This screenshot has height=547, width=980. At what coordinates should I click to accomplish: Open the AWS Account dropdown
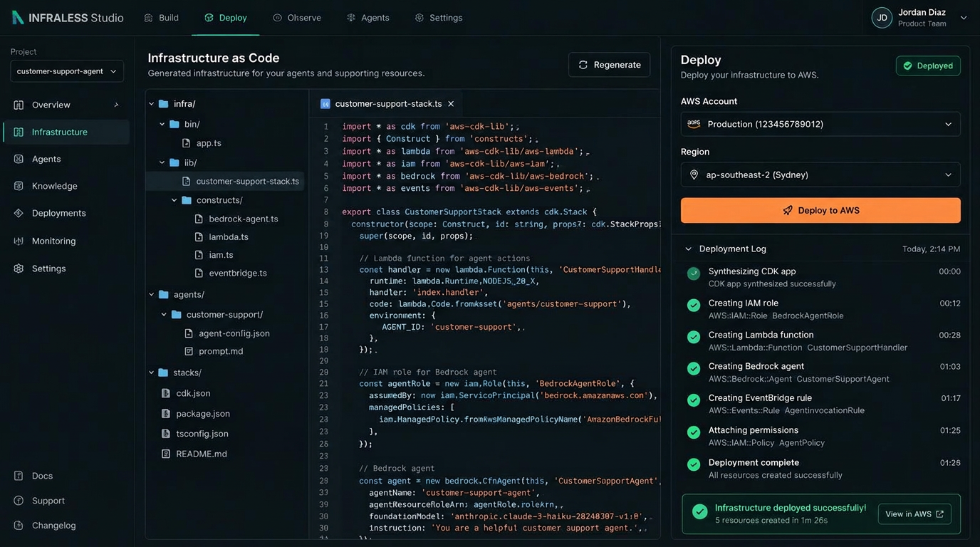coord(820,124)
